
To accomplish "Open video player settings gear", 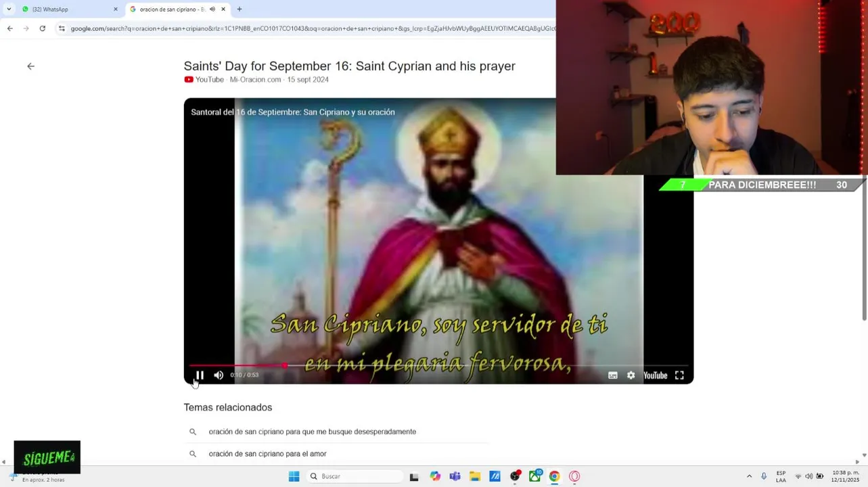I will tap(631, 375).
